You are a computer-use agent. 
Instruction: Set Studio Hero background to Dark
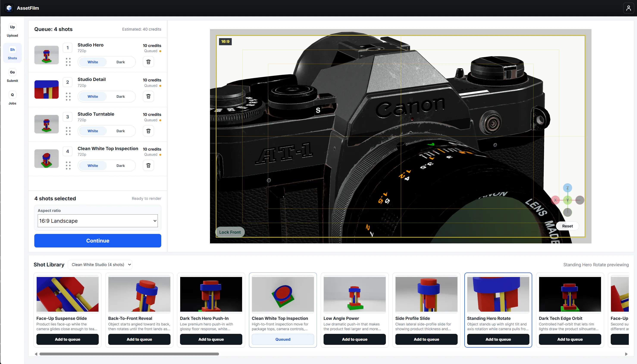point(121,62)
